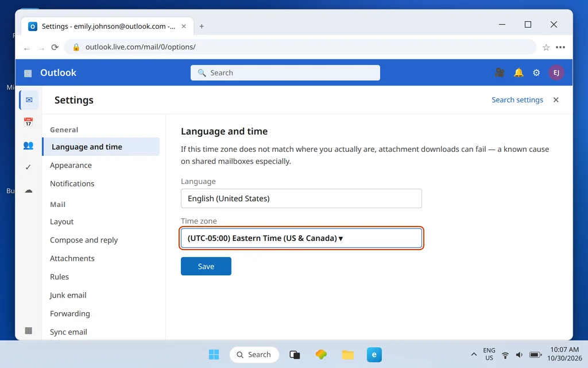This screenshot has height=368, width=588.
Task: Open the People icon in the left rail
Action: tap(28, 145)
